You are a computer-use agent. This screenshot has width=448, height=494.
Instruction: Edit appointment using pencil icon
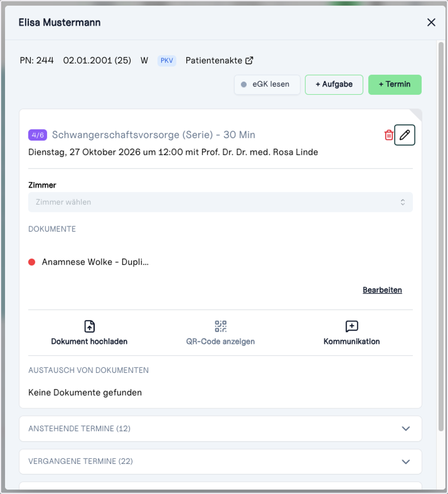tap(405, 135)
